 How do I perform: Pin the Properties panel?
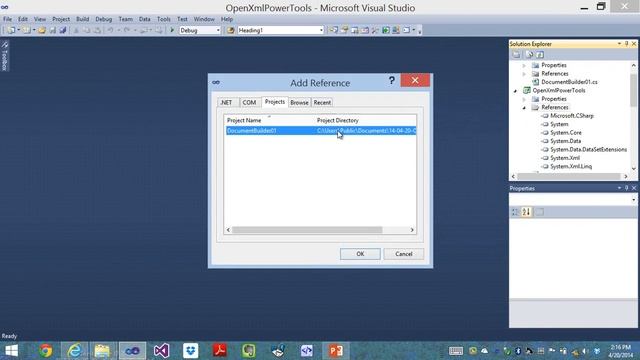[x=627, y=188]
